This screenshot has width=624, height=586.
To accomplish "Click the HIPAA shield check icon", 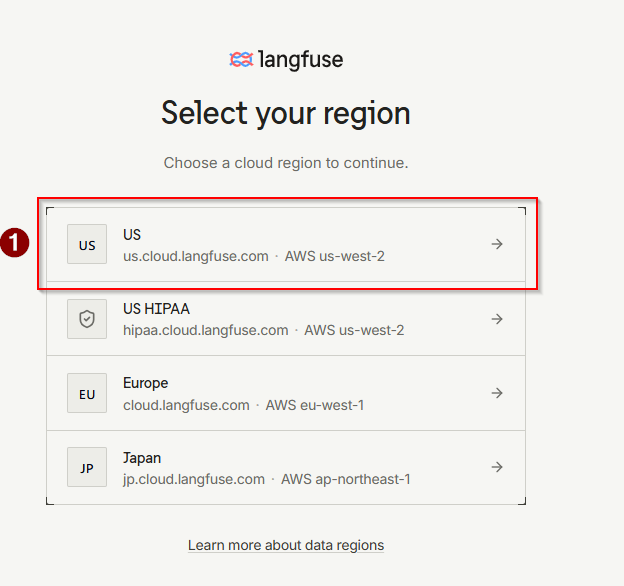I will (87, 319).
